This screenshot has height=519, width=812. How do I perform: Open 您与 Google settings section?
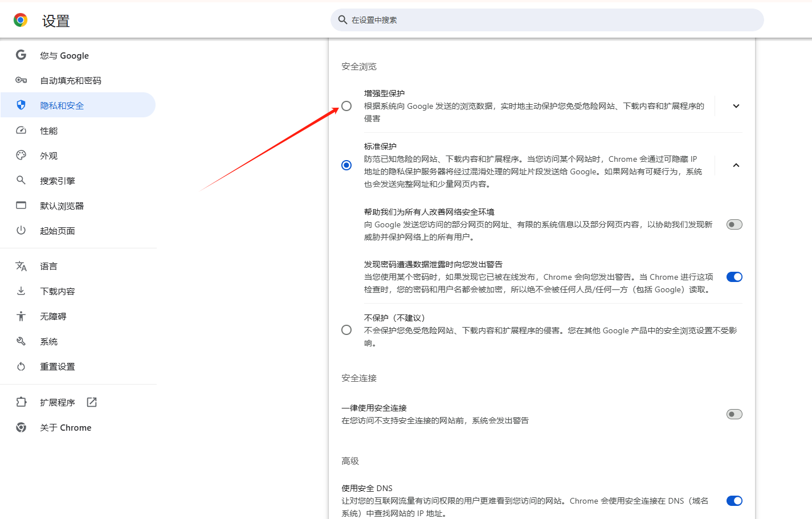(x=78, y=55)
